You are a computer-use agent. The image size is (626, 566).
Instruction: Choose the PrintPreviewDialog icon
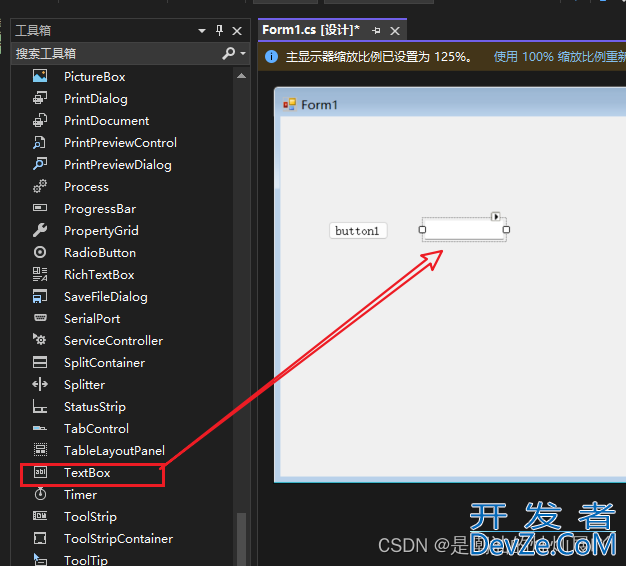40,164
